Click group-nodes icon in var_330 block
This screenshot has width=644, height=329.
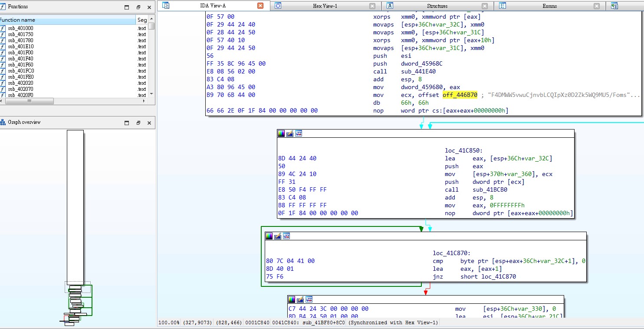[309, 299]
